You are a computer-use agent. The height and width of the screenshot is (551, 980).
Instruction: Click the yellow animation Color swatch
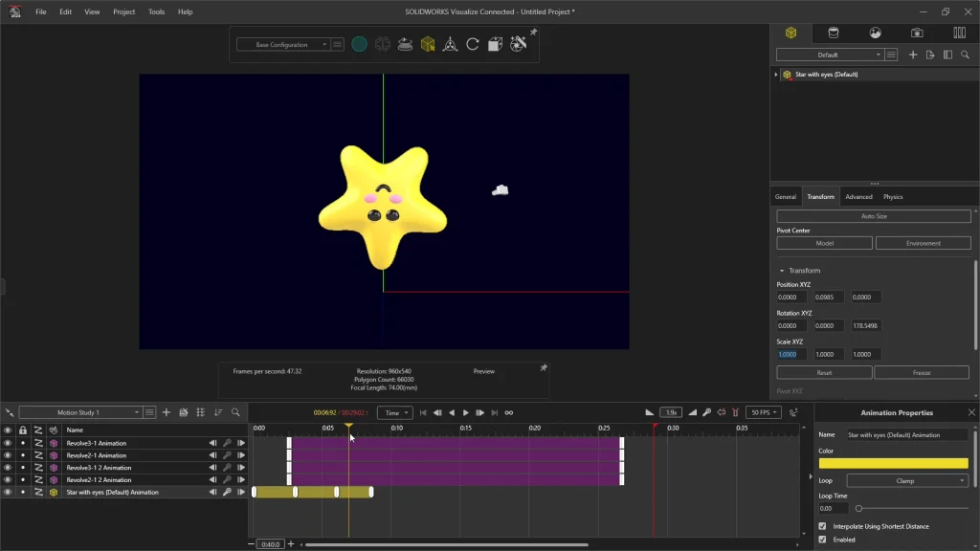pyautogui.click(x=893, y=463)
